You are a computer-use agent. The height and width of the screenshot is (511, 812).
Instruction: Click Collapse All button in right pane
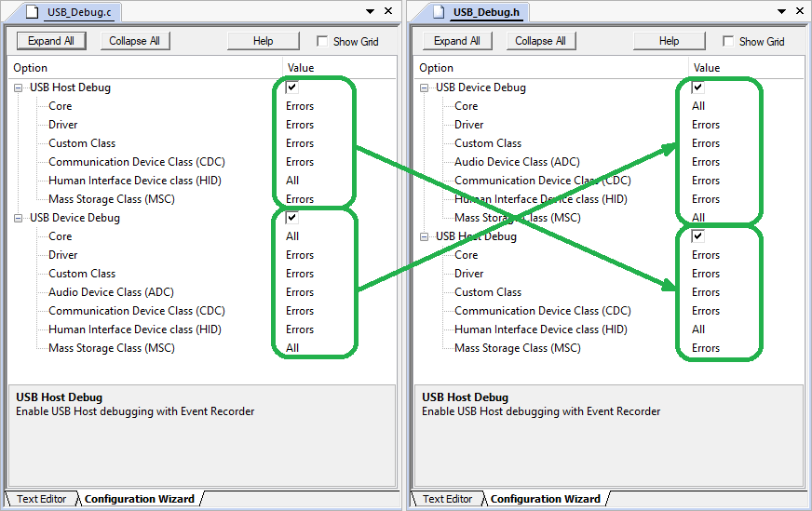pyautogui.click(x=540, y=41)
